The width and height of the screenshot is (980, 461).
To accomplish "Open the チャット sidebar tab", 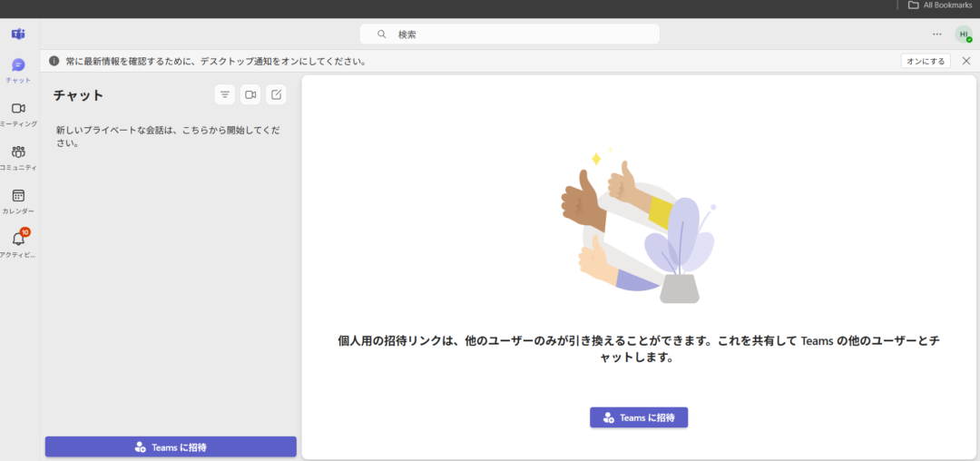I will pyautogui.click(x=19, y=71).
